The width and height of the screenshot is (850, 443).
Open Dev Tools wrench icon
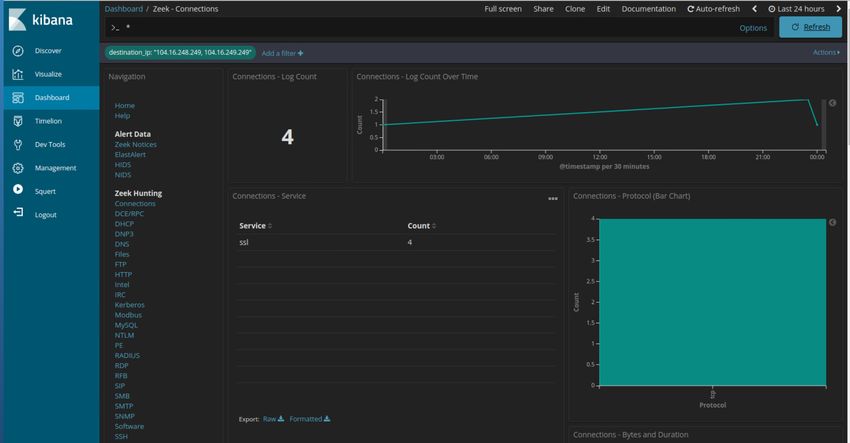coord(18,144)
